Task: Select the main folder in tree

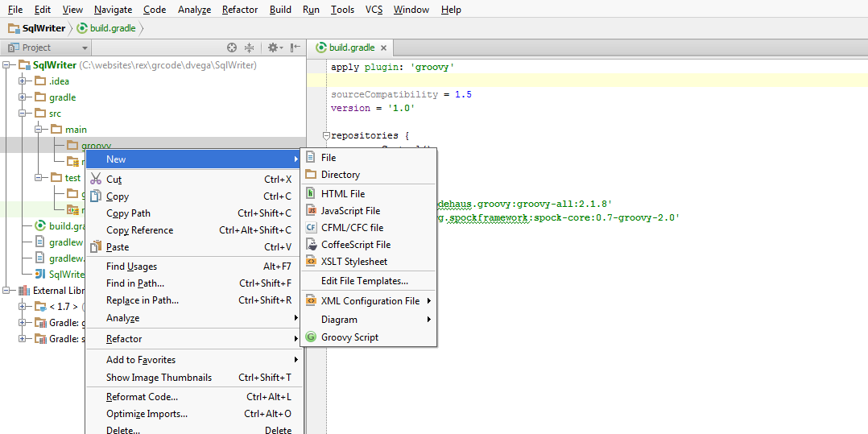Action: tap(76, 130)
